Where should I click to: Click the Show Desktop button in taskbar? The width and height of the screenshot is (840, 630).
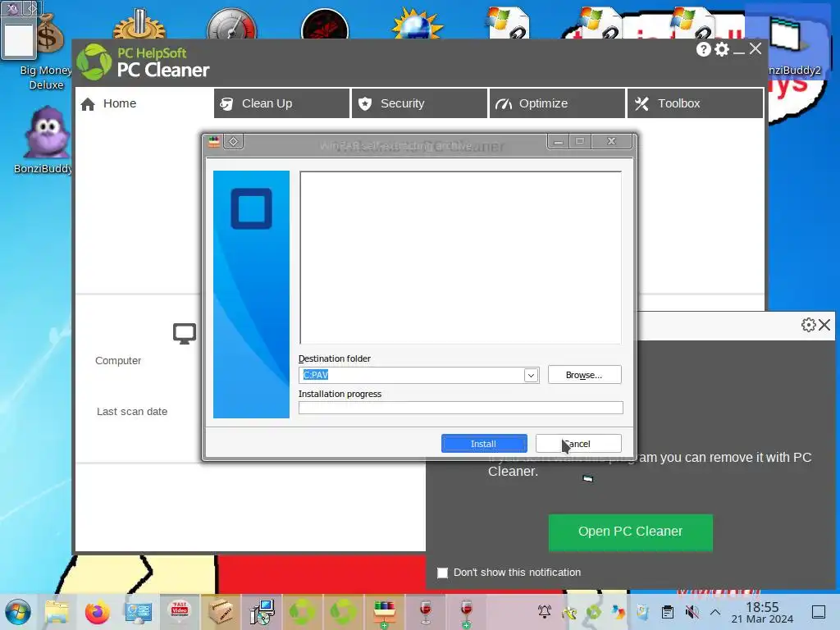(819, 612)
